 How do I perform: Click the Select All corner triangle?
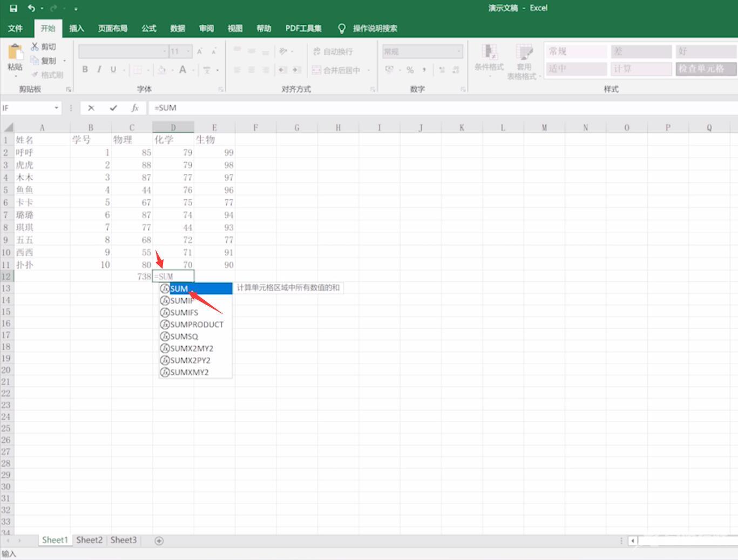coord(8,127)
